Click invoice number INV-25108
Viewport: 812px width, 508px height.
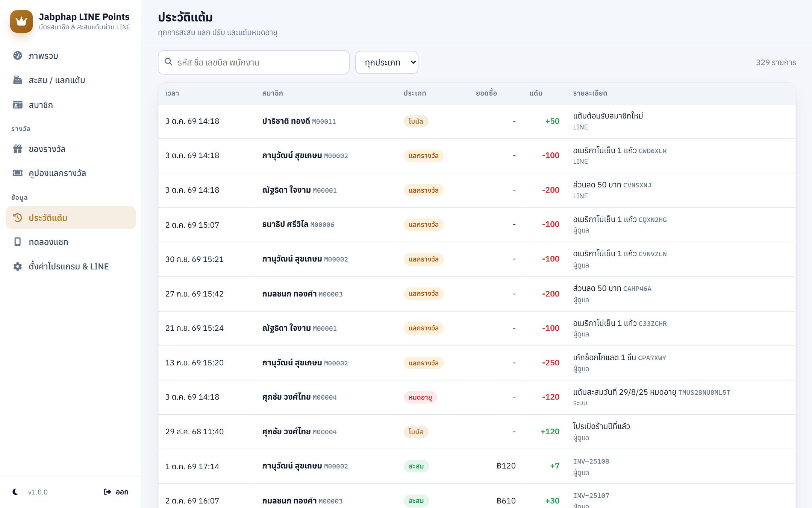point(591,461)
